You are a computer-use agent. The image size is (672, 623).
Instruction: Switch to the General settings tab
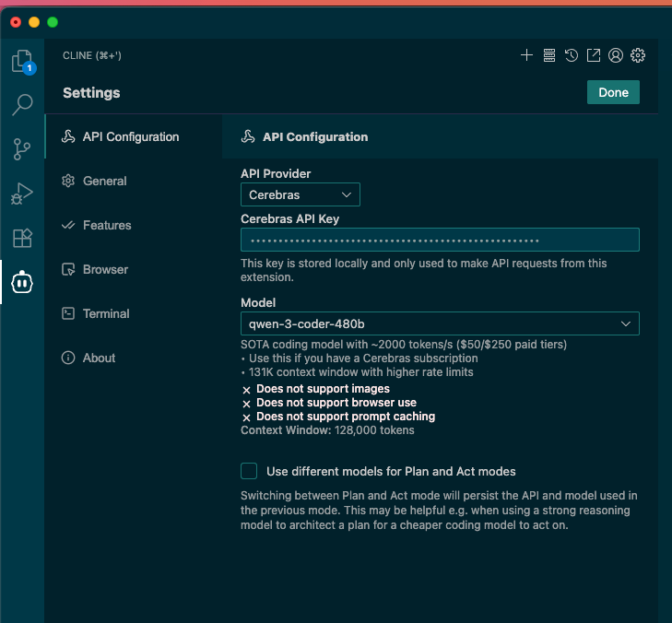click(134, 181)
